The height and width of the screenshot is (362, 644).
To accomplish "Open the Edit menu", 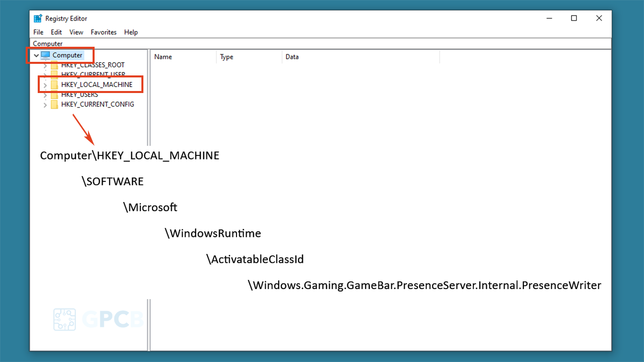I will point(56,32).
